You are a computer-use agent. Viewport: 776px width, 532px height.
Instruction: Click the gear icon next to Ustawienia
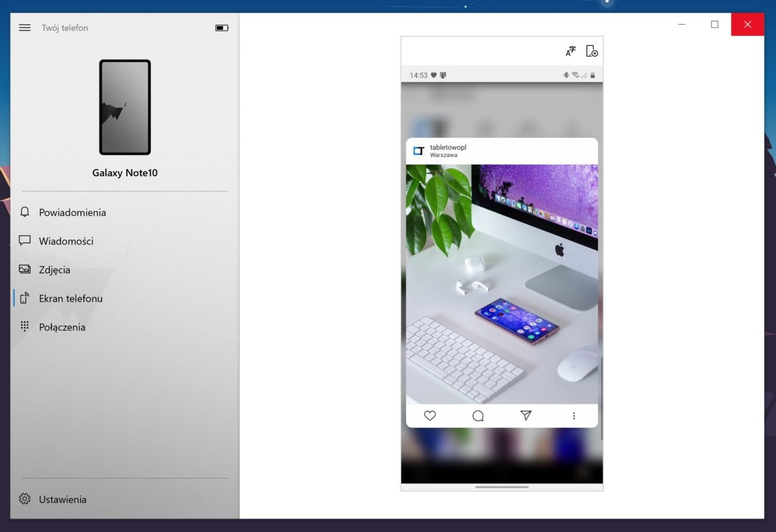[x=24, y=499]
